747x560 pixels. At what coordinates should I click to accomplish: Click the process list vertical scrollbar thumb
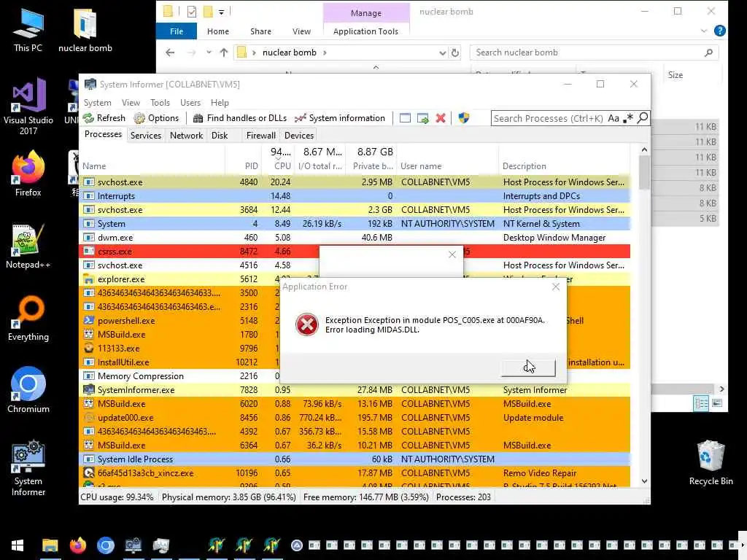pos(644,172)
